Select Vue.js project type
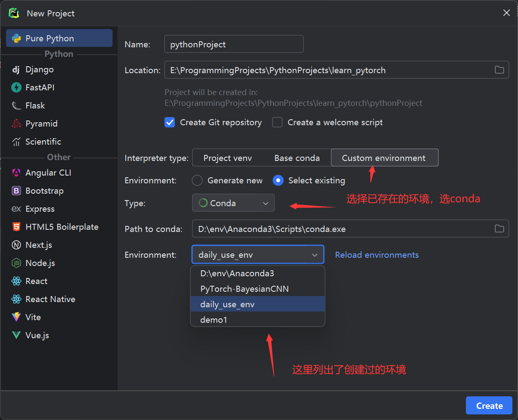 tap(59, 335)
